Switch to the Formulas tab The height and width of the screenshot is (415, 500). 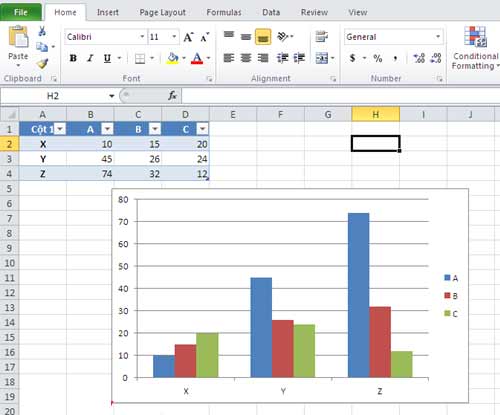point(224,12)
